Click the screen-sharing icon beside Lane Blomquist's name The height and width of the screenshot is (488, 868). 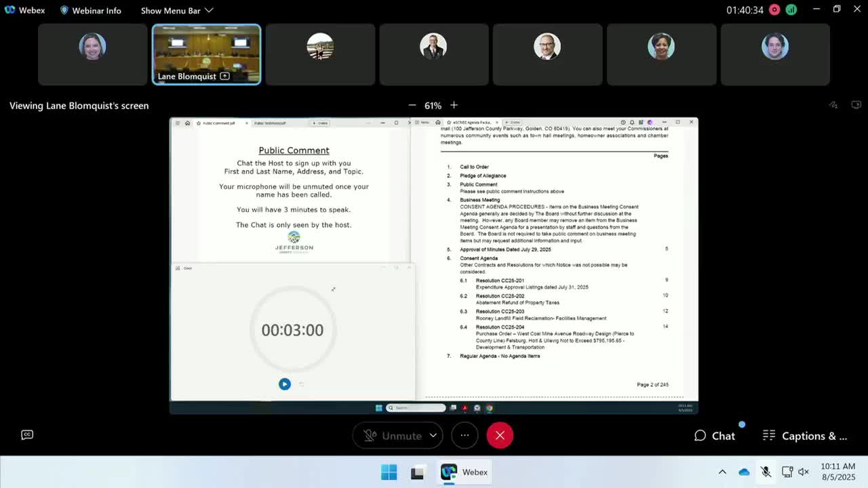point(224,76)
